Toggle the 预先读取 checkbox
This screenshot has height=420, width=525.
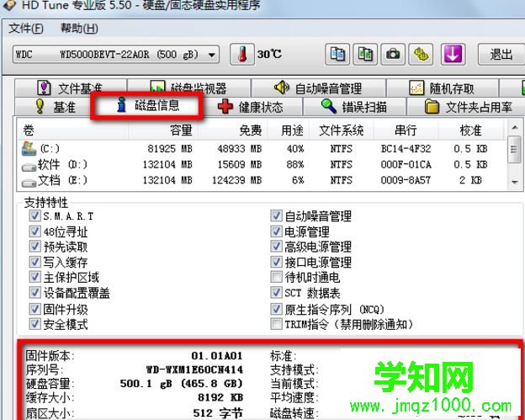coord(34,246)
